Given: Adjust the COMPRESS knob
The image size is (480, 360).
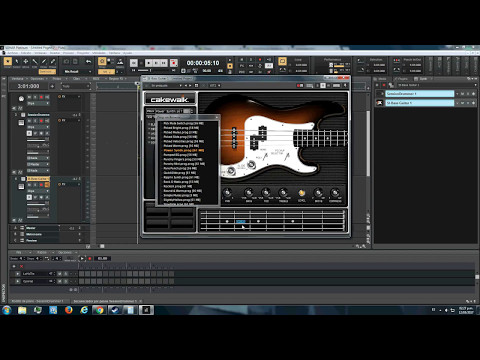Looking at the screenshot, I should click(335, 193).
